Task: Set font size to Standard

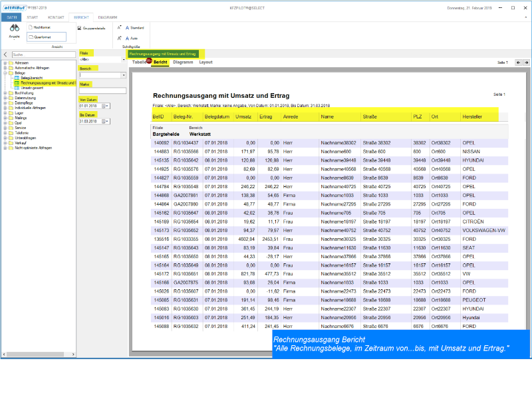Action: pyautogui.click(x=134, y=28)
